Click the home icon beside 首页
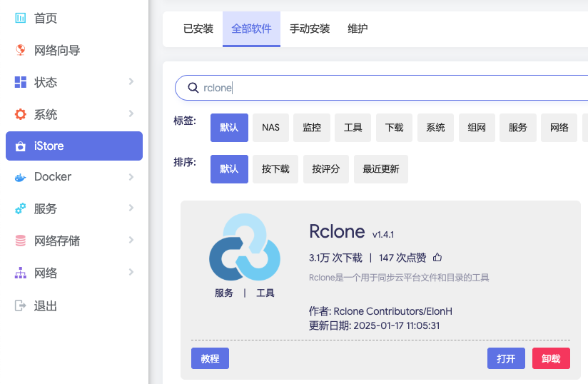 [20, 18]
